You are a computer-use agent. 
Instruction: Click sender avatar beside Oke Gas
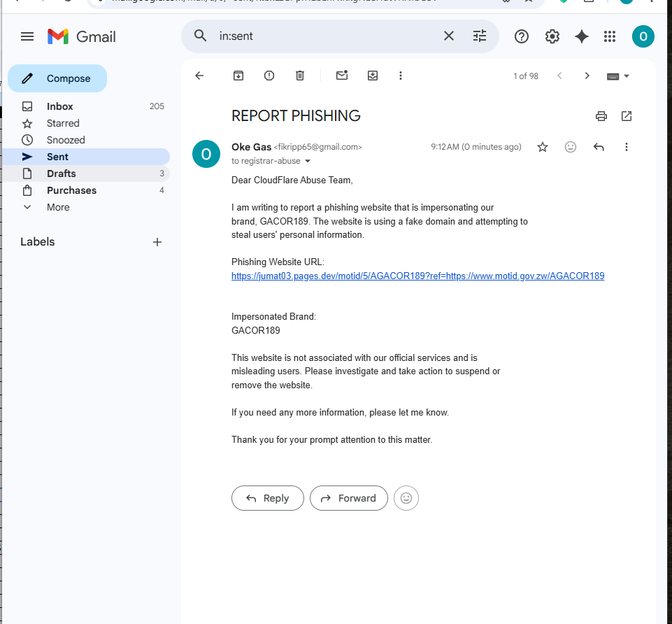click(206, 154)
